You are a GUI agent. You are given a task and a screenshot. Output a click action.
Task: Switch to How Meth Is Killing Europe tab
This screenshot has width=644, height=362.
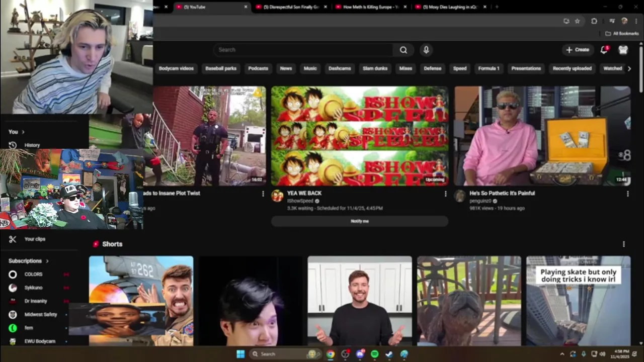coord(371,7)
